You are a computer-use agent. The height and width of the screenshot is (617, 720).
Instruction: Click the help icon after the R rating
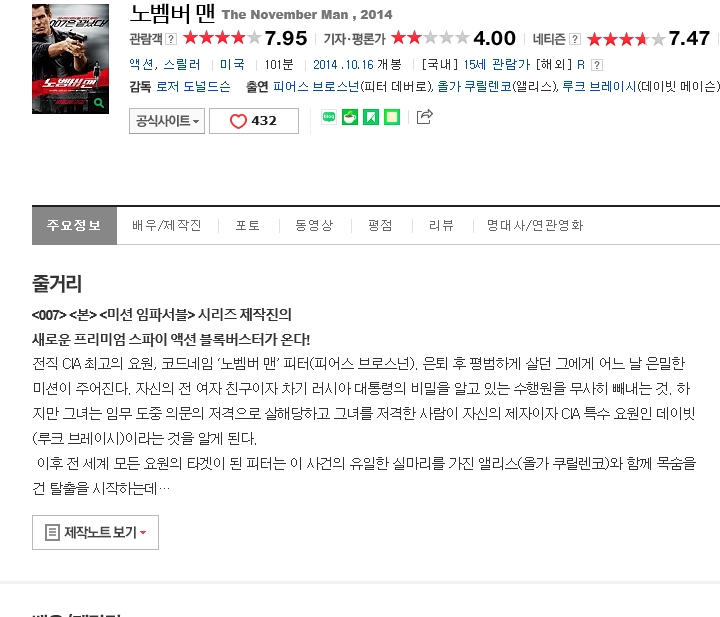pos(596,65)
